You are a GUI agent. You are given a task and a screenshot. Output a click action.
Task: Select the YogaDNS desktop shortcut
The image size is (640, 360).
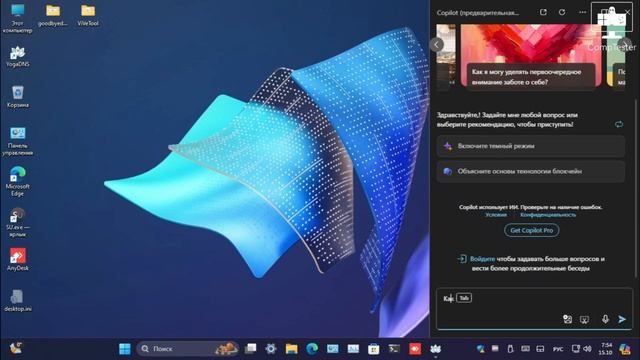tap(17, 56)
